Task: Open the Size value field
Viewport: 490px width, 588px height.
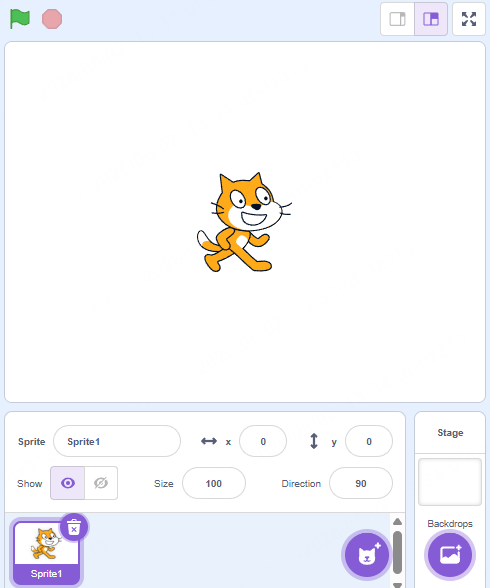Action: coord(214,483)
